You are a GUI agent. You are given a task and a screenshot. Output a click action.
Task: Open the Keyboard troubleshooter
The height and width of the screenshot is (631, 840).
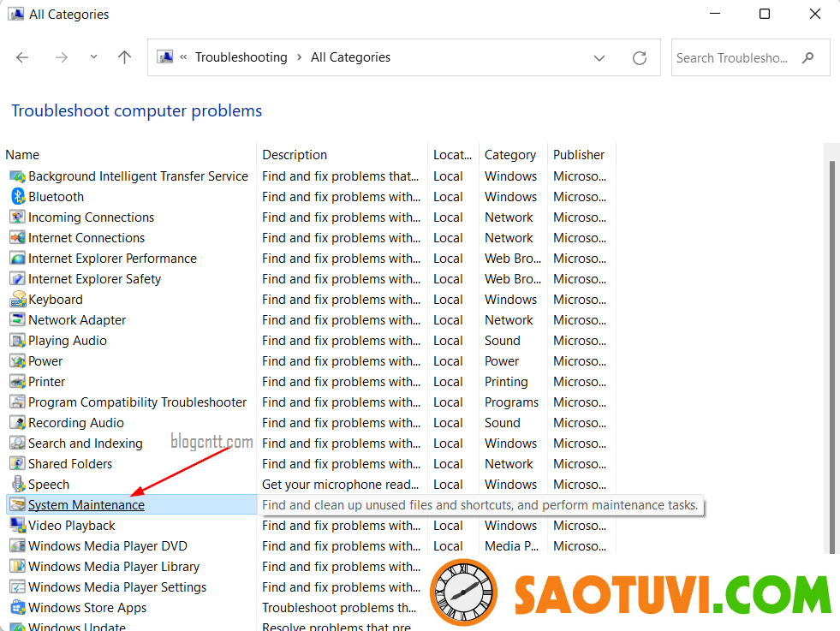(x=55, y=299)
